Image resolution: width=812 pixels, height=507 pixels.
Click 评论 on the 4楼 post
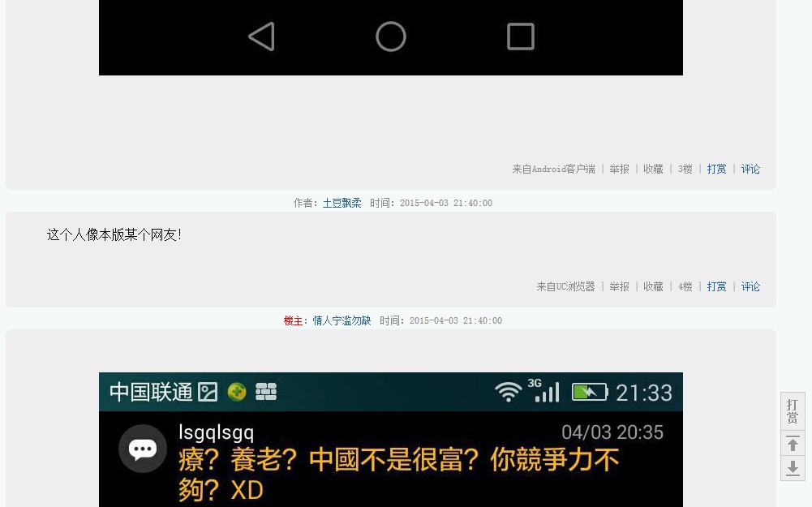pyautogui.click(x=750, y=286)
